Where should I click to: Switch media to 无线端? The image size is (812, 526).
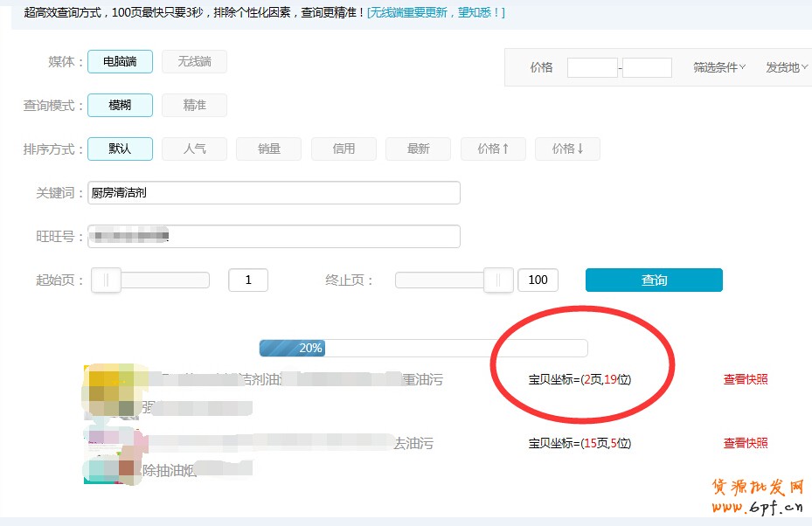[194, 61]
